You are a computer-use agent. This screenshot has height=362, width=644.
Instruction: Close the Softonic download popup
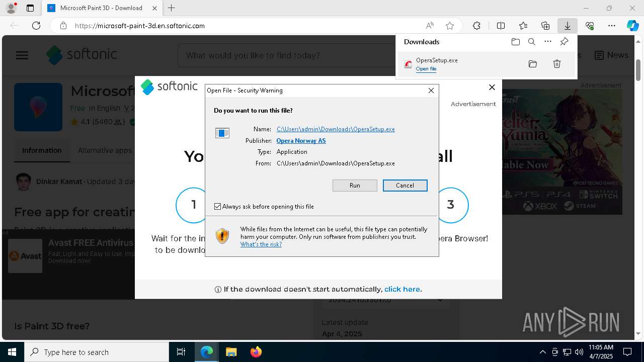(492, 87)
